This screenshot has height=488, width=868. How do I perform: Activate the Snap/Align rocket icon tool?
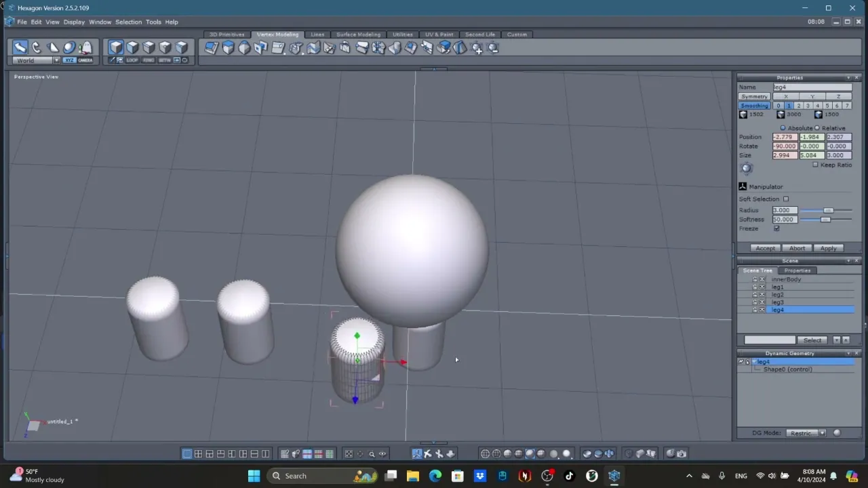tap(85, 47)
